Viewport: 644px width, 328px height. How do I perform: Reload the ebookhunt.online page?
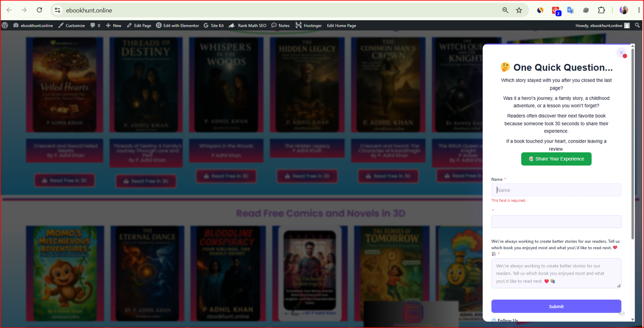(39, 10)
